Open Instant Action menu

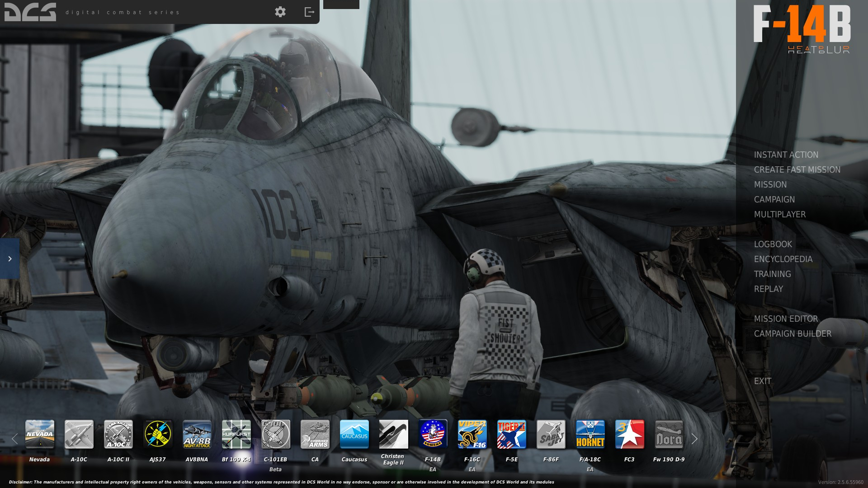[786, 155]
